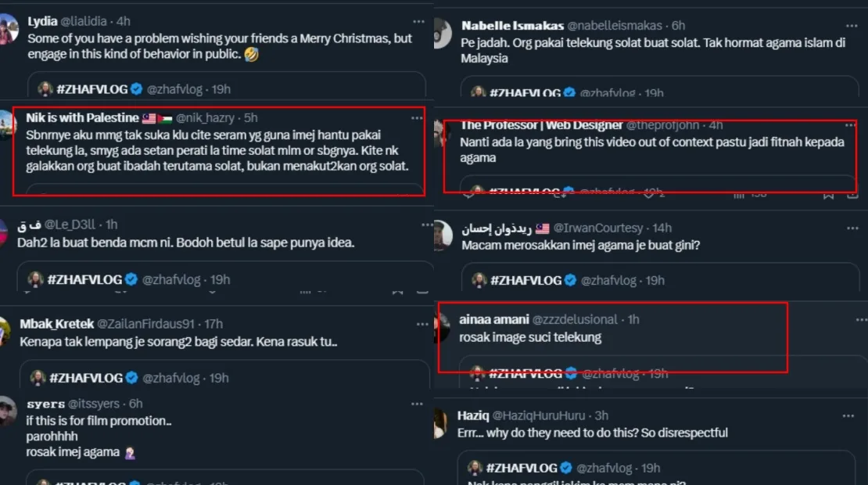The width and height of the screenshot is (868, 485).
Task: Click Lydia's profile avatar
Action: 9,29
